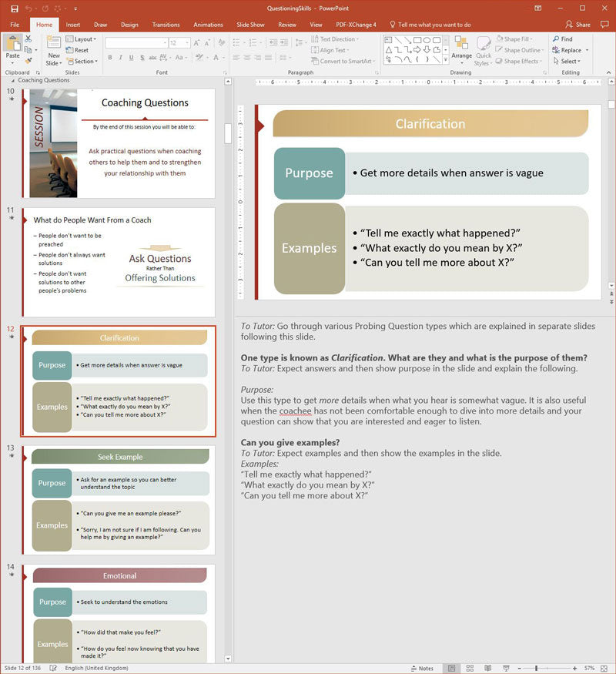616x674 pixels.
Task: Click Fit slide to window icon
Action: (x=604, y=668)
